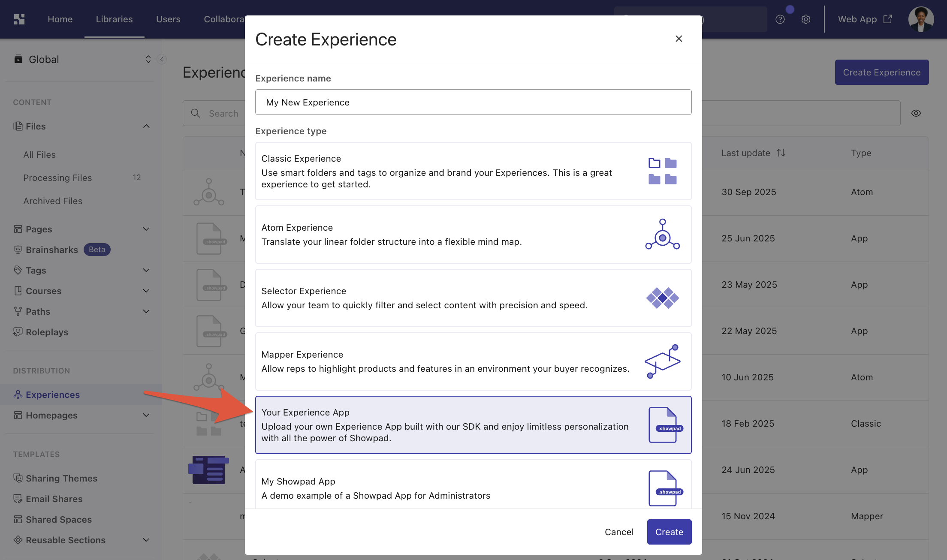Expand the Tags section chevron
Image resolution: width=947 pixels, height=560 pixels.
(x=146, y=270)
